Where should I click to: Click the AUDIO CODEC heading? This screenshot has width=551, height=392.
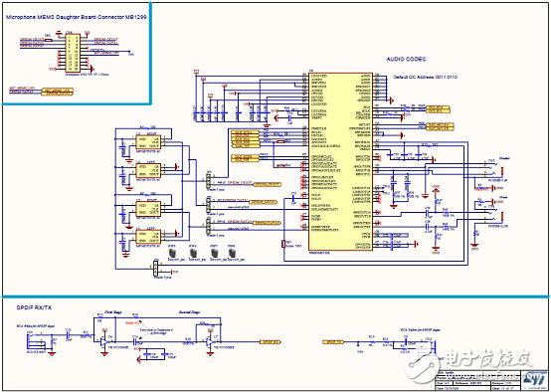point(406,59)
